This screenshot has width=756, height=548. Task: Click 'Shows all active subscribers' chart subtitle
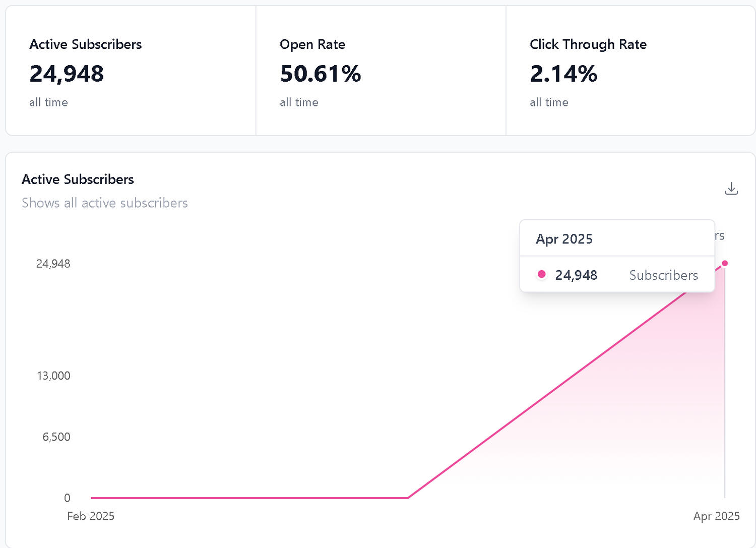[x=105, y=203]
